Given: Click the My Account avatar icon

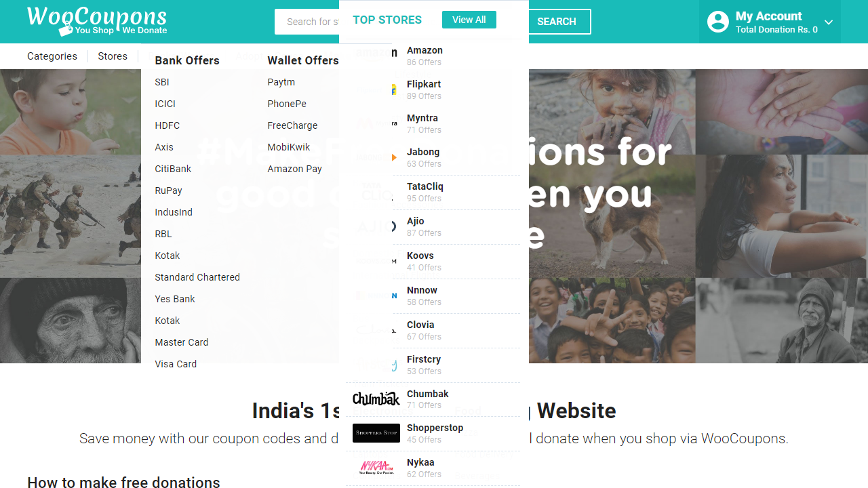Looking at the screenshot, I should [x=717, y=22].
